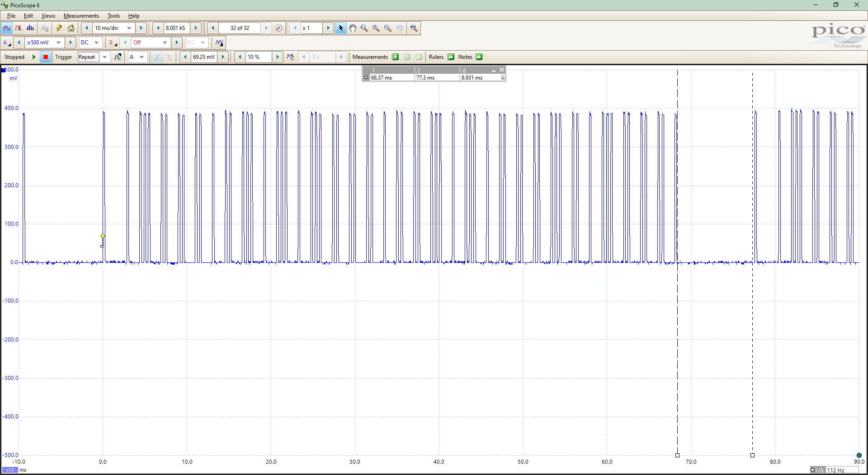Select the Normal Selection arrow tool
Screen dimensions: 868x475
341,28
